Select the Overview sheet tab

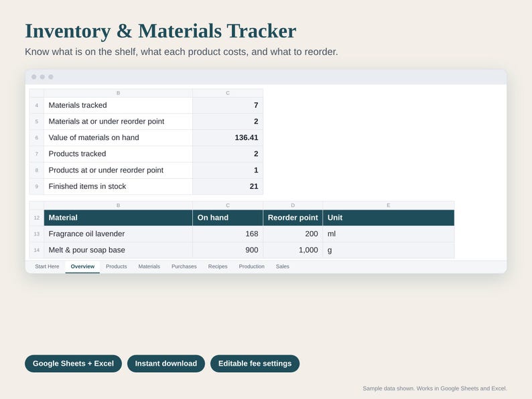(82, 266)
